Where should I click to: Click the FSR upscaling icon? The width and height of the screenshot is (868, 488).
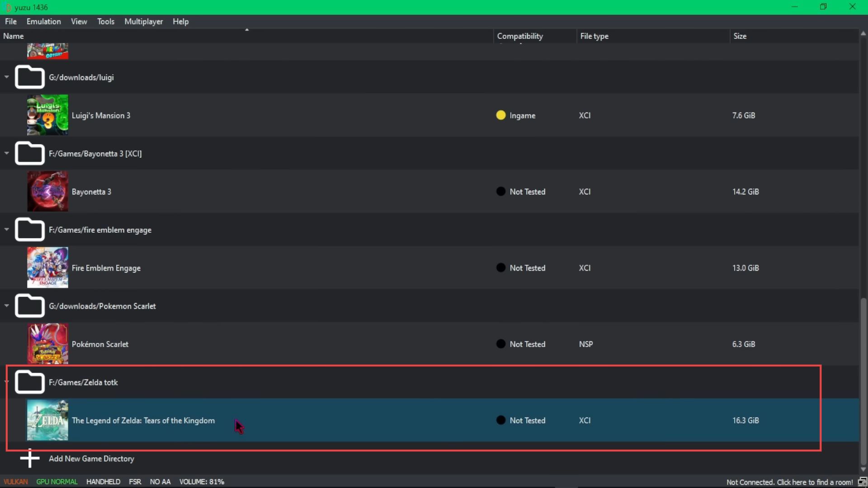[134, 481]
